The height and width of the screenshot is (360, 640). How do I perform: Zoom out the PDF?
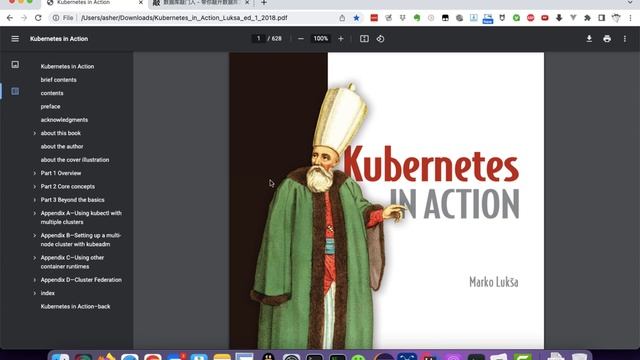click(301, 39)
